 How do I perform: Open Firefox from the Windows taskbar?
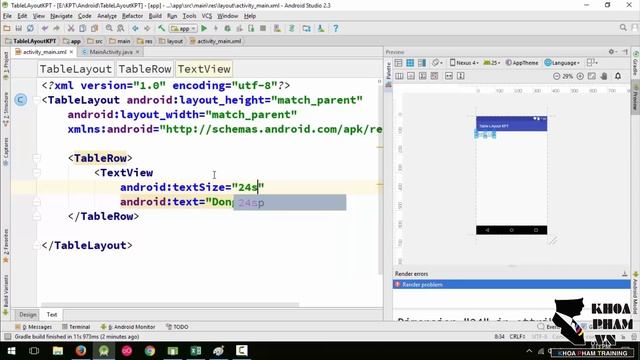point(81,351)
